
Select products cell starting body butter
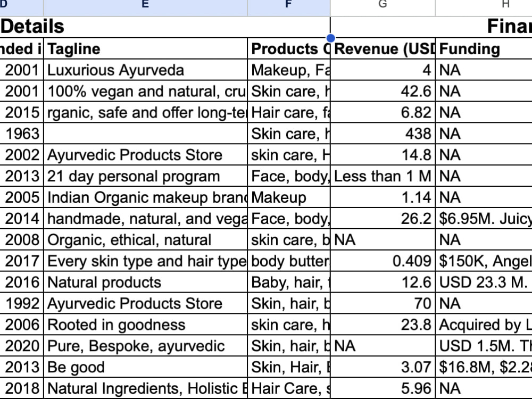click(x=289, y=261)
